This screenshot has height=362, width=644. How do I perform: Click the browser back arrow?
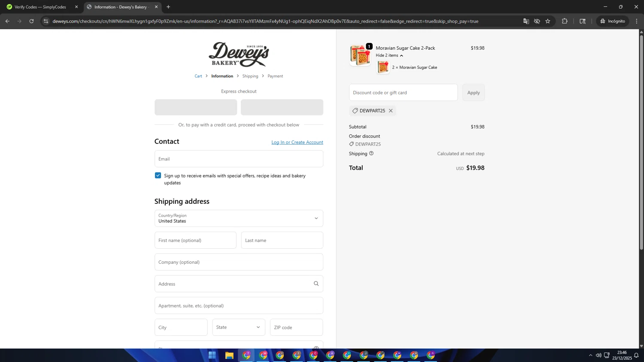point(7,21)
